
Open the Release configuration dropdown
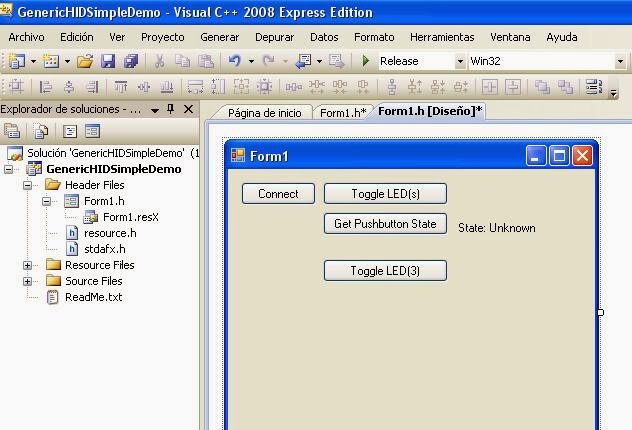tap(460, 61)
